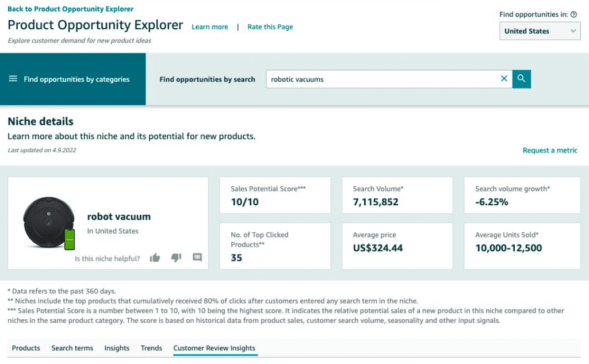Select the Customer Review Insights tab
Image resolution: width=589 pixels, height=364 pixels.
(214, 348)
